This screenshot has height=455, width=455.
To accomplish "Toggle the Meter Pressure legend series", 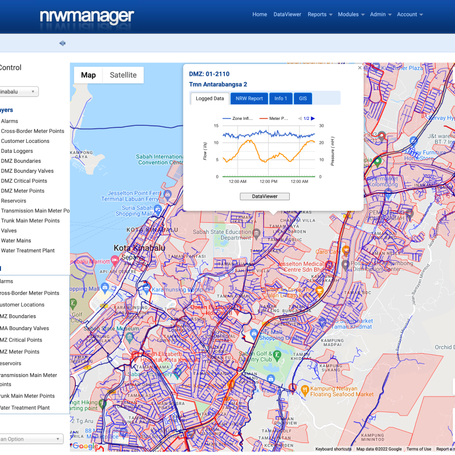I will (x=273, y=118).
